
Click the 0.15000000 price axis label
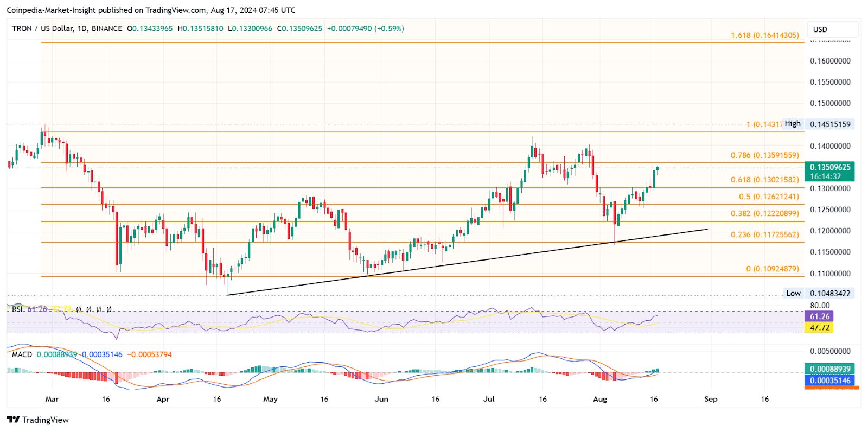(830, 103)
